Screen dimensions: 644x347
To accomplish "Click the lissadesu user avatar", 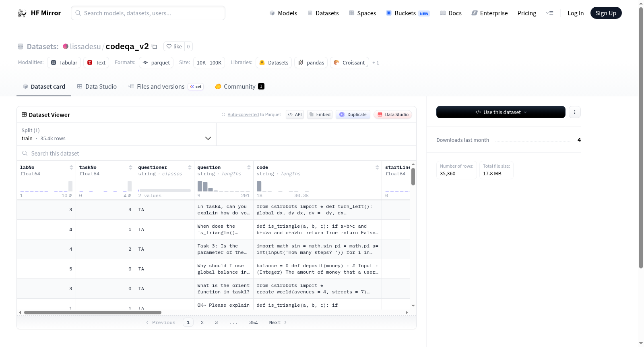I will tap(66, 46).
